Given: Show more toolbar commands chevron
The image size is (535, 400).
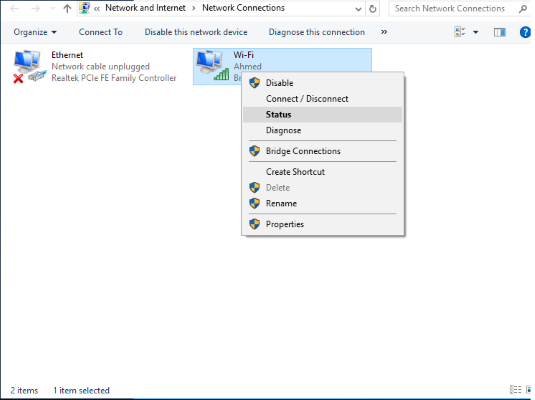Looking at the screenshot, I should [x=384, y=32].
